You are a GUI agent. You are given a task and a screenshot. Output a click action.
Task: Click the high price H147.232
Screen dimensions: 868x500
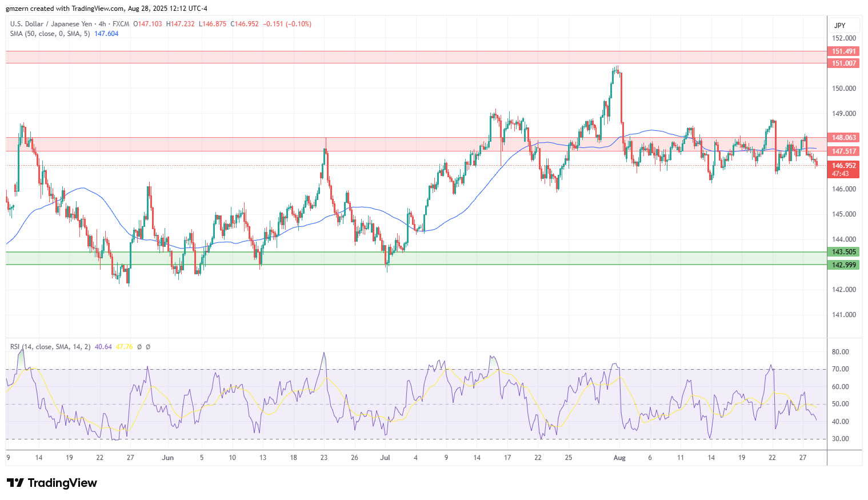click(x=180, y=24)
